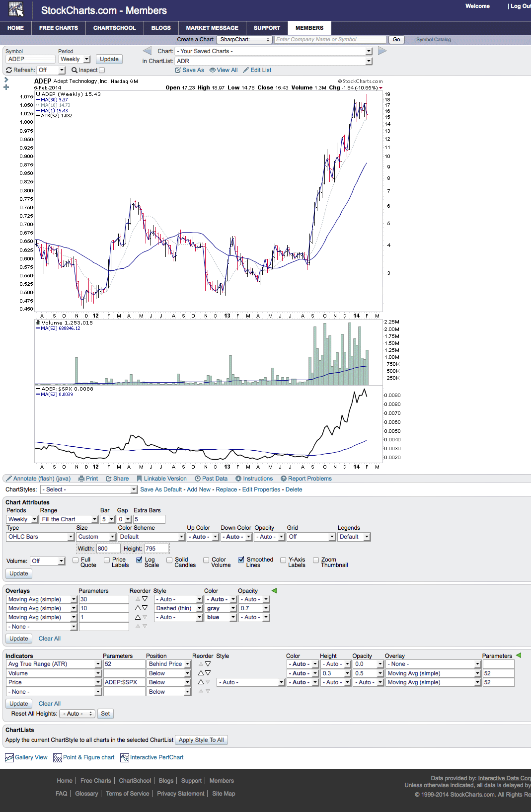This screenshot has width=531, height=812.
Task: Click the Print printer icon
Action: [81, 479]
